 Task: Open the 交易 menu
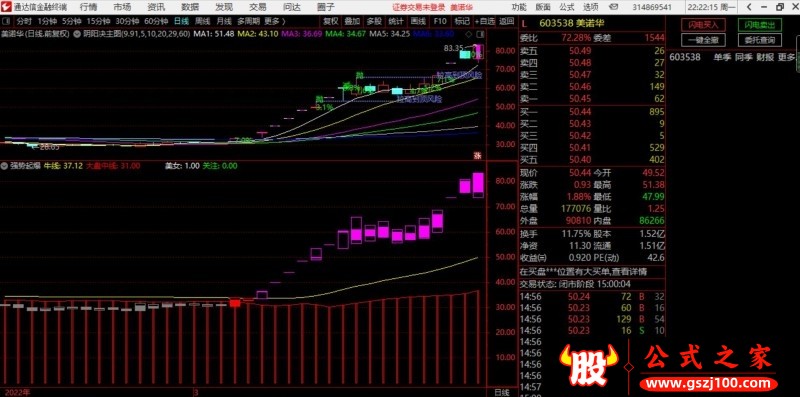click(258, 7)
